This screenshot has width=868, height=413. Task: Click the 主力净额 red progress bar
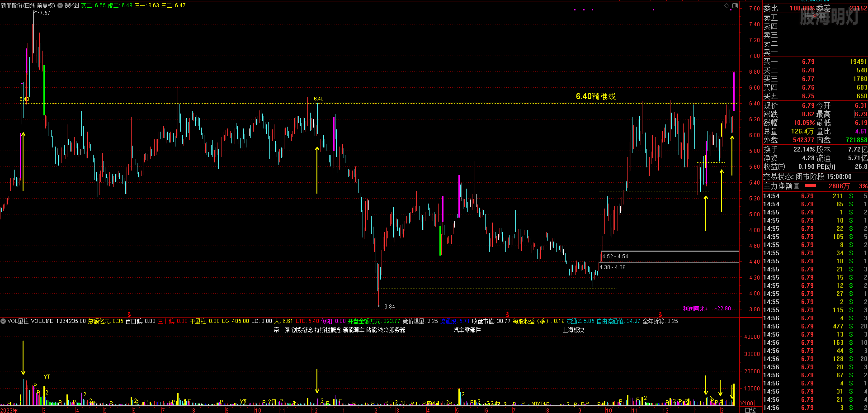(811, 186)
